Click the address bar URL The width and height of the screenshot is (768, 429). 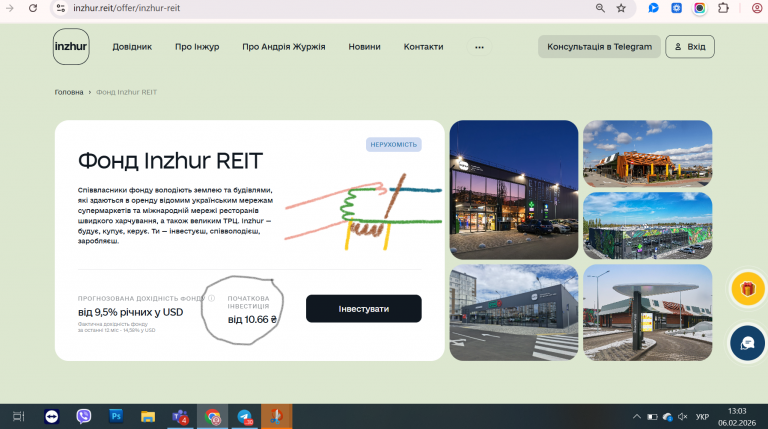127,8
